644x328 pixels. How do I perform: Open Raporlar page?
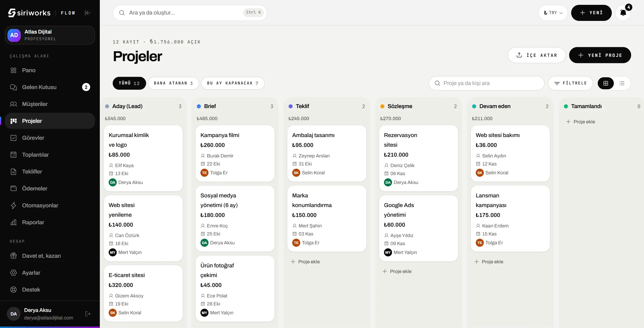click(50, 222)
